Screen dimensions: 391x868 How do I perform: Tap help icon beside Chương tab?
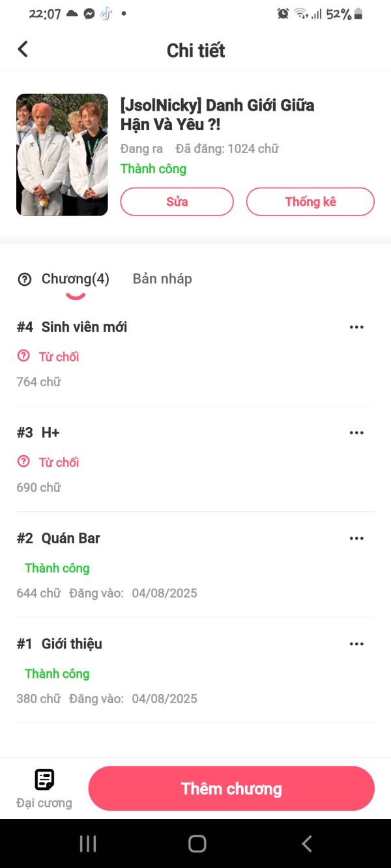coord(25,279)
